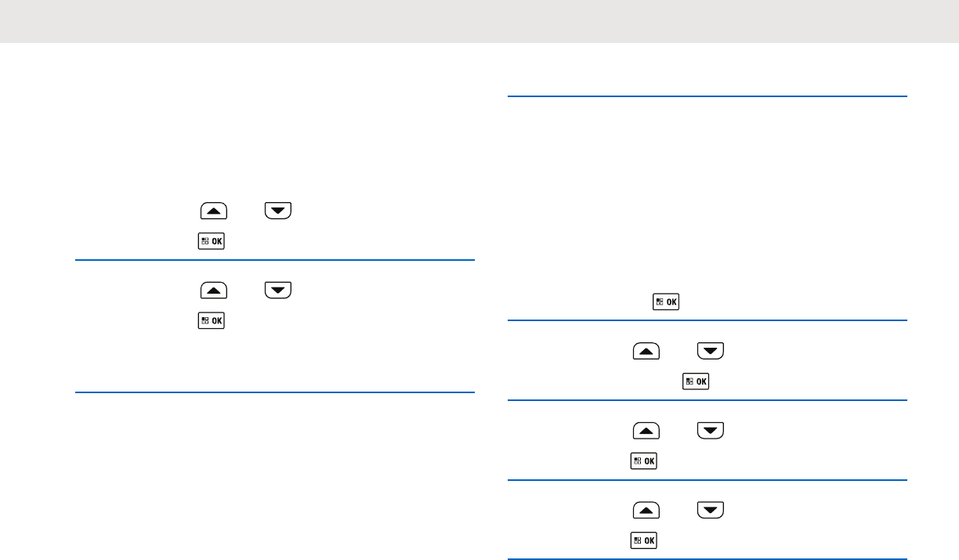Click the gray header banner at the top

pos(479,21)
